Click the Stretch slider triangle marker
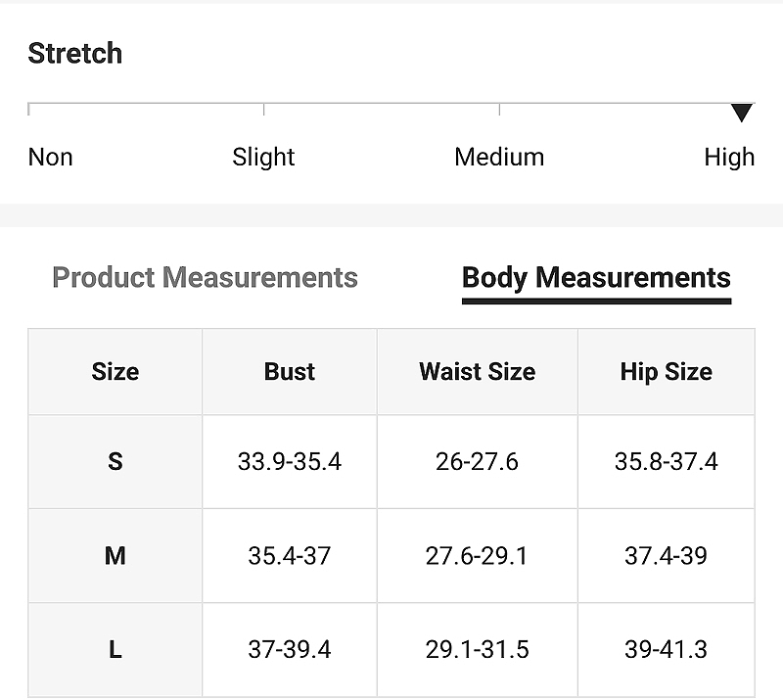783x700 pixels. point(742,113)
